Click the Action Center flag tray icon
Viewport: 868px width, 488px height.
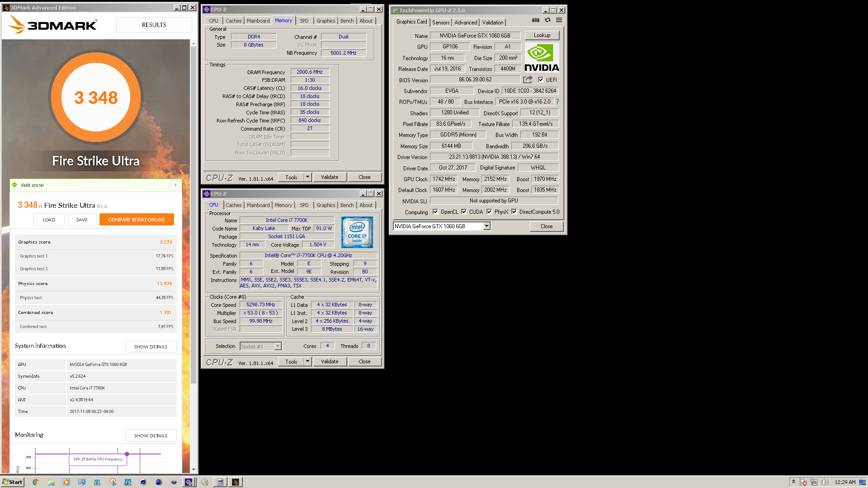[x=803, y=482]
